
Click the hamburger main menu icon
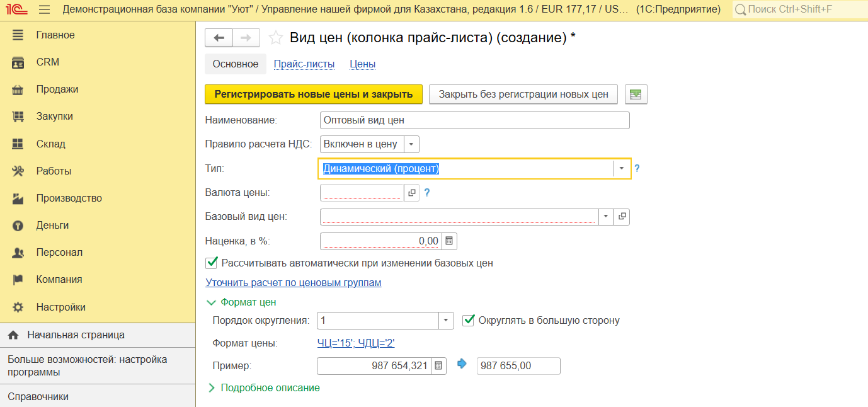(44, 9)
